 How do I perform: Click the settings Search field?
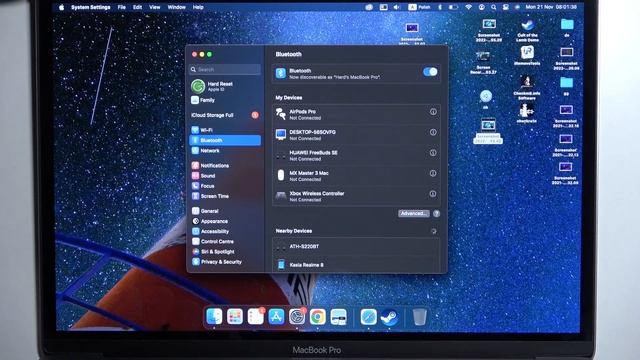(225, 69)
